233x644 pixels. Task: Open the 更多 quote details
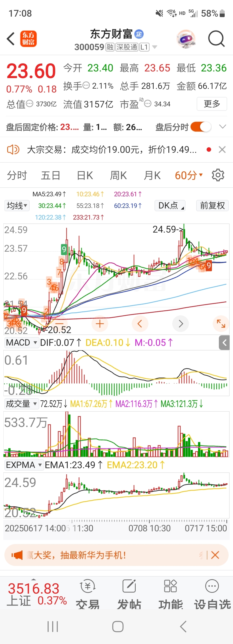click(x=212, y=104)
